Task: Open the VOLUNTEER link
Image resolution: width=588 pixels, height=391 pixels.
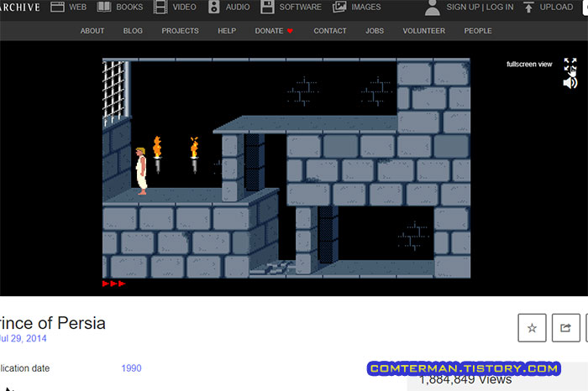Action: 423,31
